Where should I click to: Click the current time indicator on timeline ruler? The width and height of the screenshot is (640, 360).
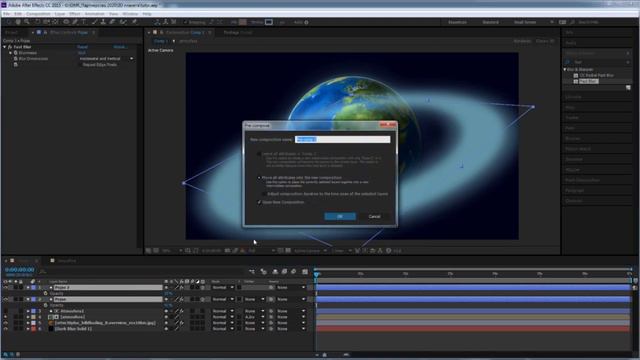[x=316, y=274]
